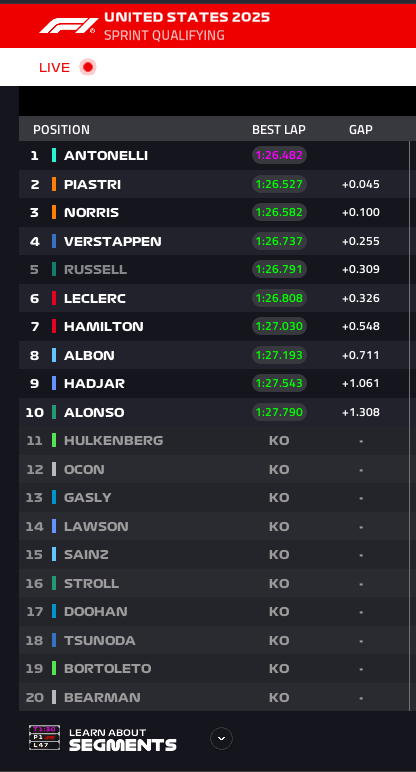
Task: Click the F1 logo in the header
Action: [x=69, y=26]
